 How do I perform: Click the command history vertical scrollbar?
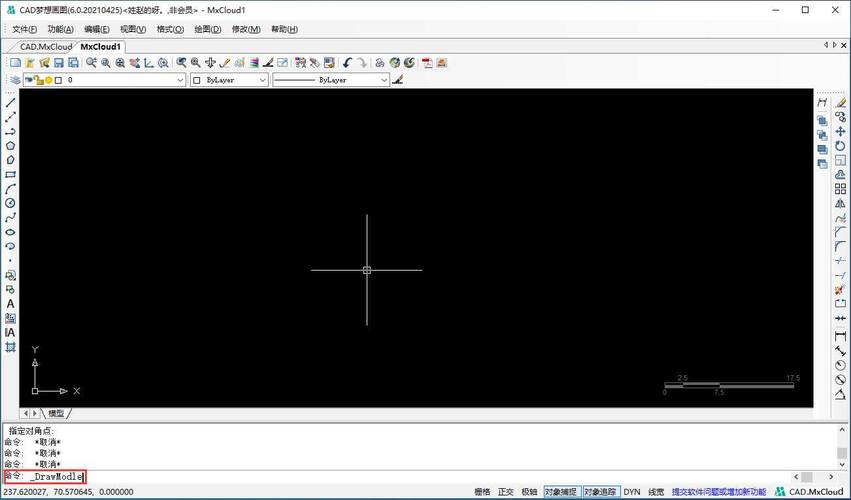pyautogui.click(x=842, y=446)
